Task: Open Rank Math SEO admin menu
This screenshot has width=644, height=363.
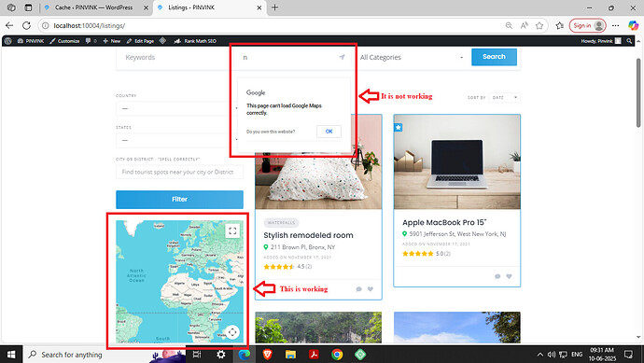Action: 195,41
